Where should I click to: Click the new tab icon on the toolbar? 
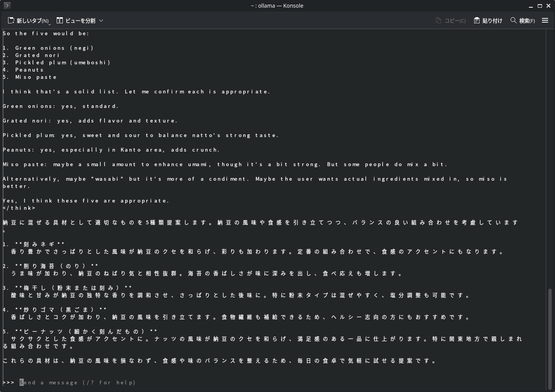tap(11, 20)
